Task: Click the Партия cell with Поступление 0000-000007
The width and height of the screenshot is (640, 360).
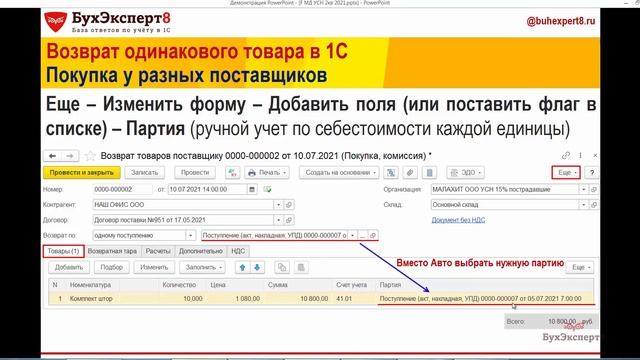Action: coord(485,299)
